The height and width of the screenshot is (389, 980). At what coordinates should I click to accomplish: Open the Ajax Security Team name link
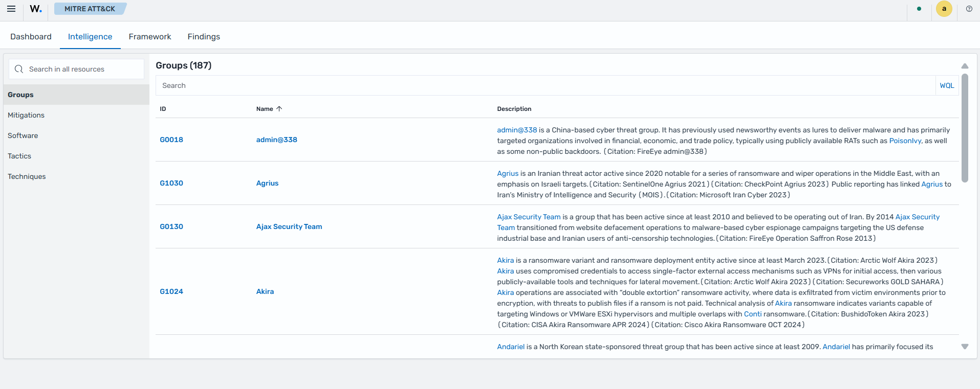[289, 226]
